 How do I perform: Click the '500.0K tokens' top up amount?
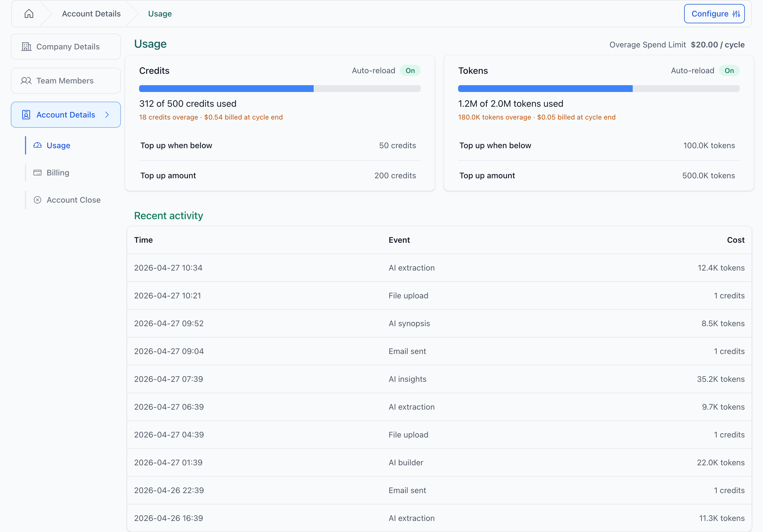708,175
